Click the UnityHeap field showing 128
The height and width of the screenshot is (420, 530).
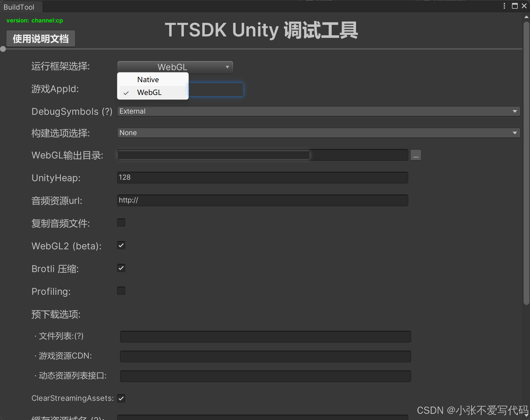[x=262, y=177]
